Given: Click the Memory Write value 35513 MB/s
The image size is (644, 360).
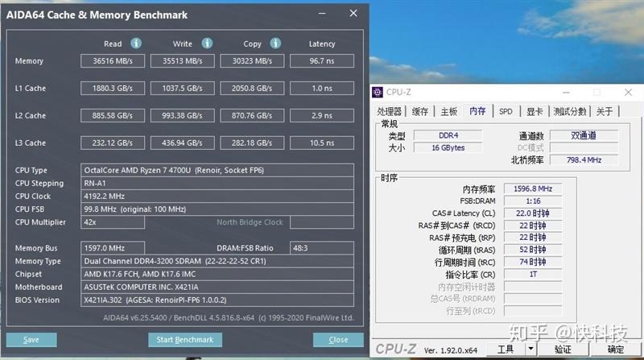Looking at the screenshot, I should click(183, 61).
